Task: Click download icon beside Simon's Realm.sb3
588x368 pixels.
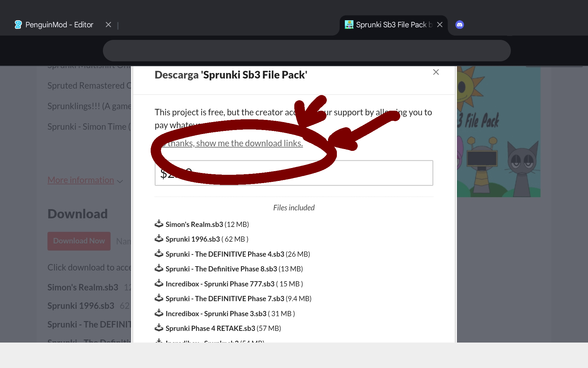Action: (159, 224)
